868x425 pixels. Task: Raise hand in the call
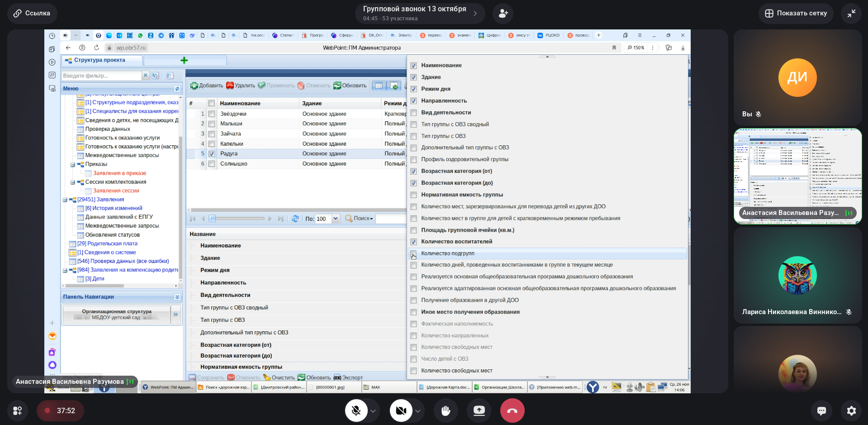[x=446, y=411]
